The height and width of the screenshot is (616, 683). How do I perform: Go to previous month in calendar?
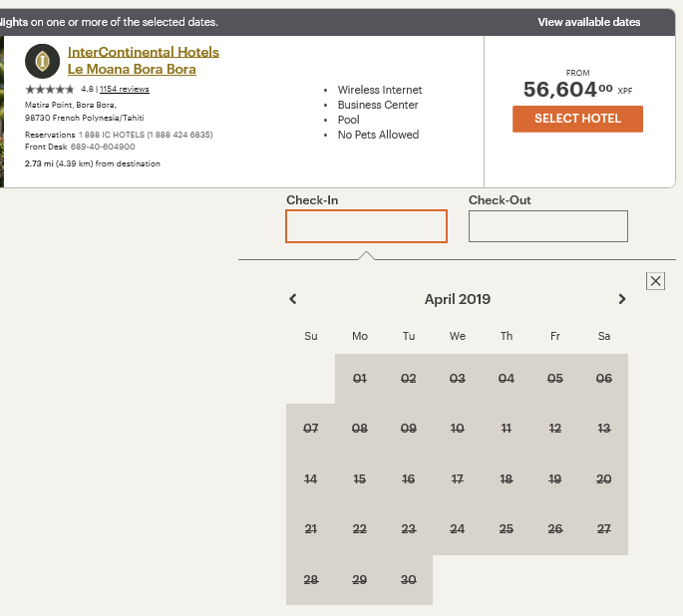pyautogui.click(x=293, y=299)
